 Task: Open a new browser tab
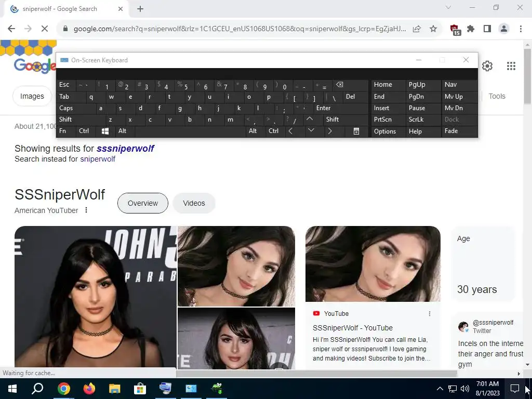[140, 9]
